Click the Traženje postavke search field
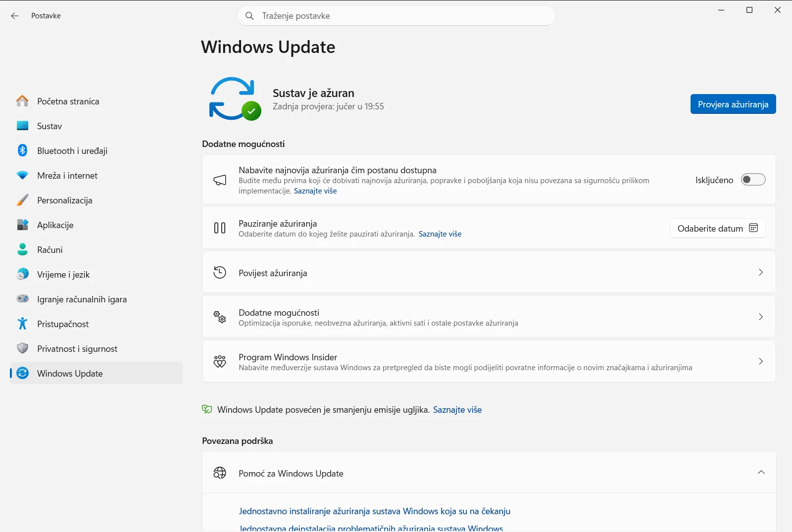This screenshot has width=792, height=532. [396, 16]
